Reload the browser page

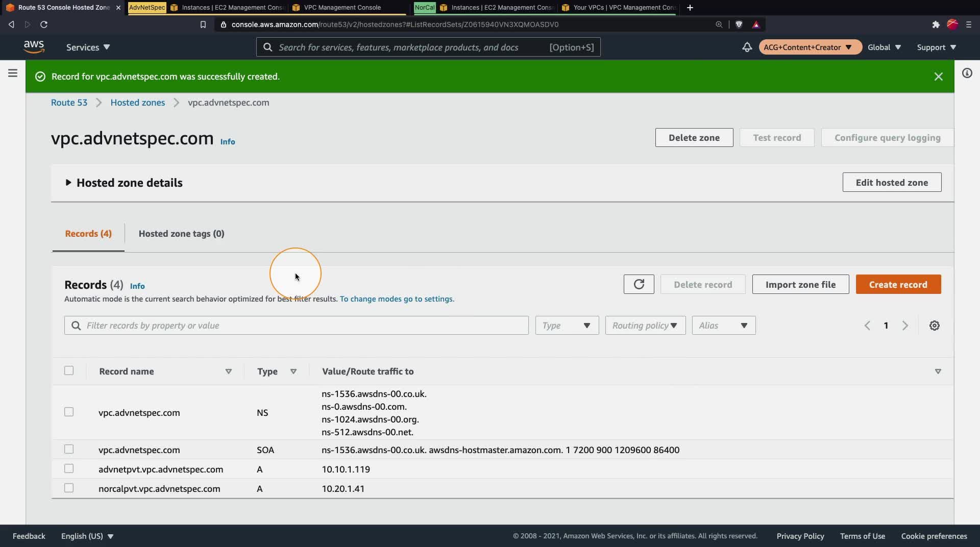pos(44,24)
